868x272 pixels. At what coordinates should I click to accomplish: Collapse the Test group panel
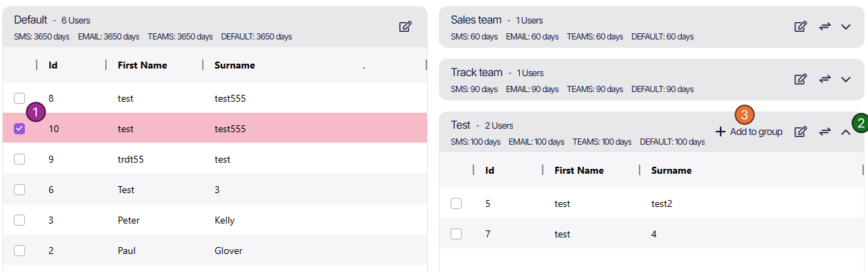click(845, 132)
